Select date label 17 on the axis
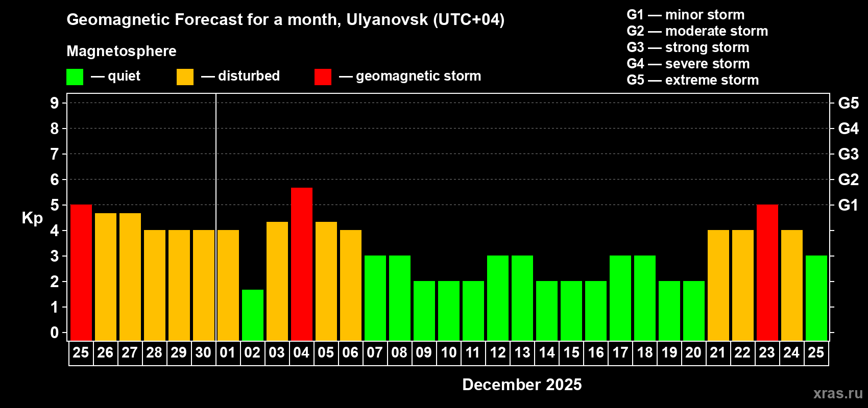This screenshot has height=408, width=868. (x=620, y=353)
